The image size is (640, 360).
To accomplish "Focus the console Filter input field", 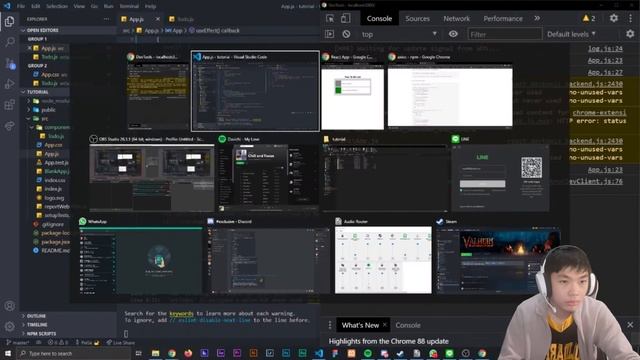I will (x=505, y=34).
